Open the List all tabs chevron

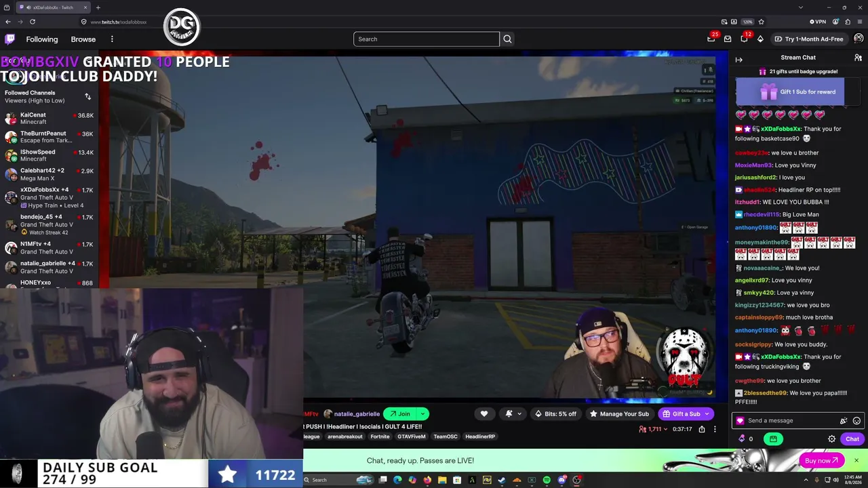[x=801, y=7]
